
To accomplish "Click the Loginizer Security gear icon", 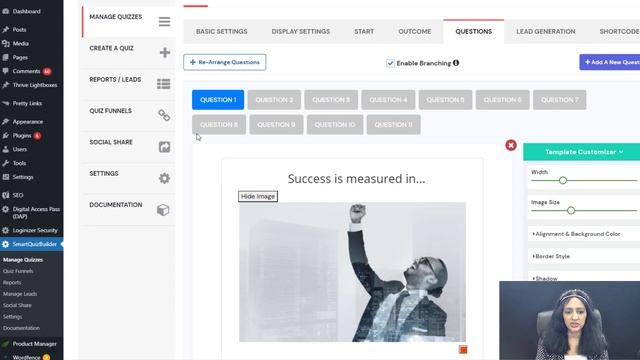I will click(x=6, y=230).
